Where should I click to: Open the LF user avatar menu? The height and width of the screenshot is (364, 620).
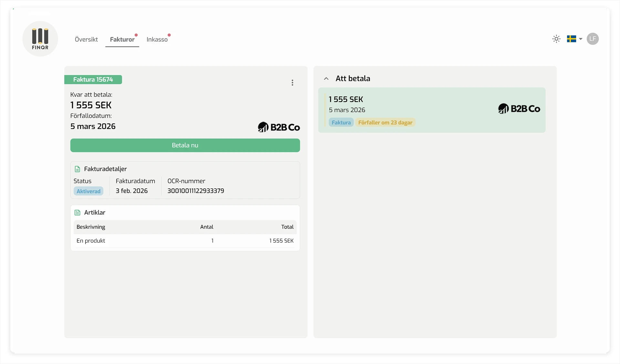593,39
